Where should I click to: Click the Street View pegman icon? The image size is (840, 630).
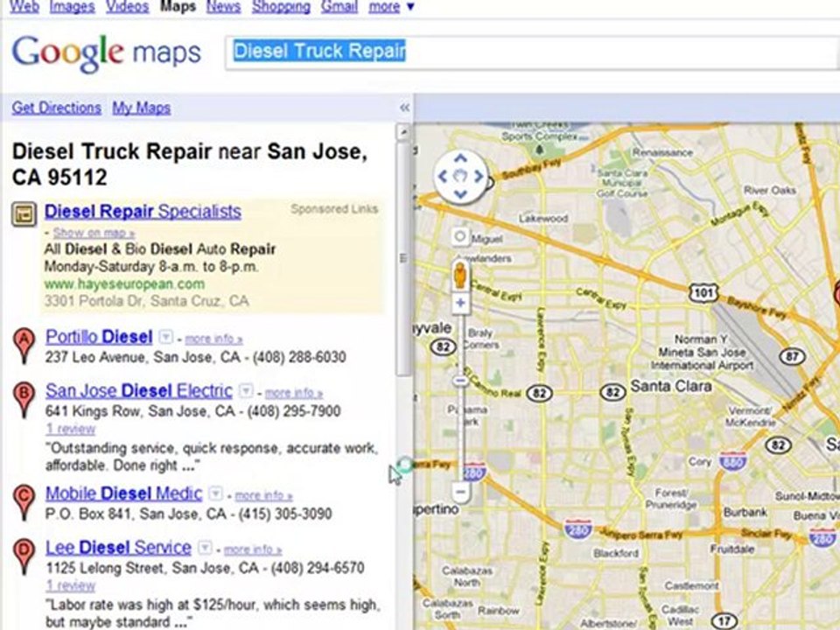click(x=460, y=276)
